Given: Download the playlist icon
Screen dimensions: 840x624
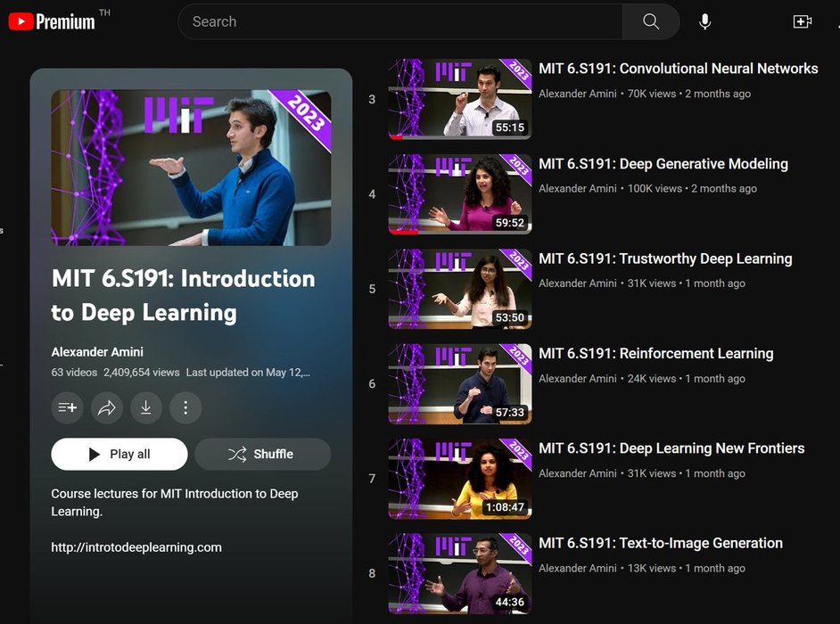Looking at the screenshot, I should [x=146, y=407].
